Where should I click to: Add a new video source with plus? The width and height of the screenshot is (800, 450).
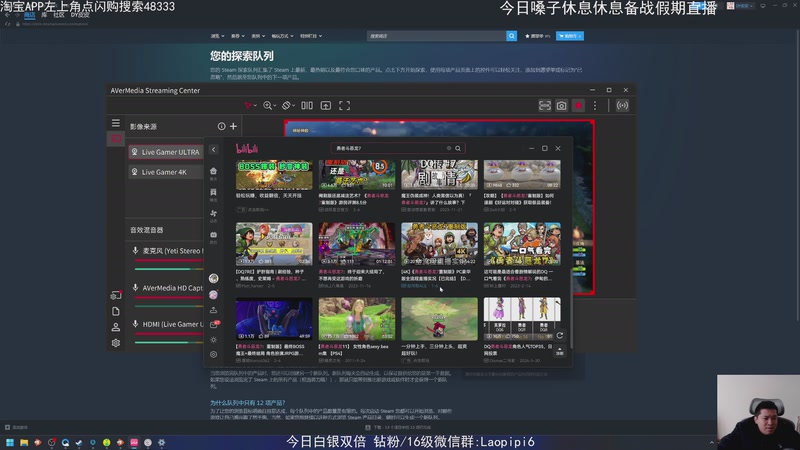pos(233,126)
